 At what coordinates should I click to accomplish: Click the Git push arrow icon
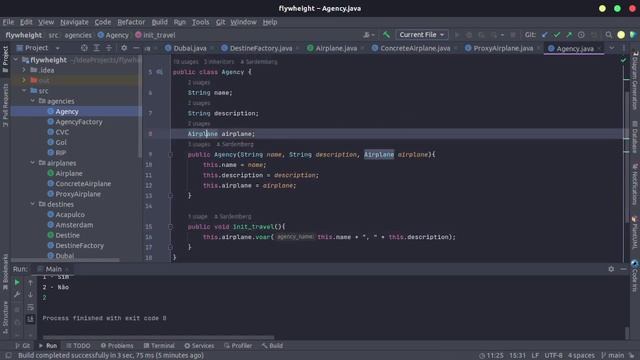click(569, 35)
